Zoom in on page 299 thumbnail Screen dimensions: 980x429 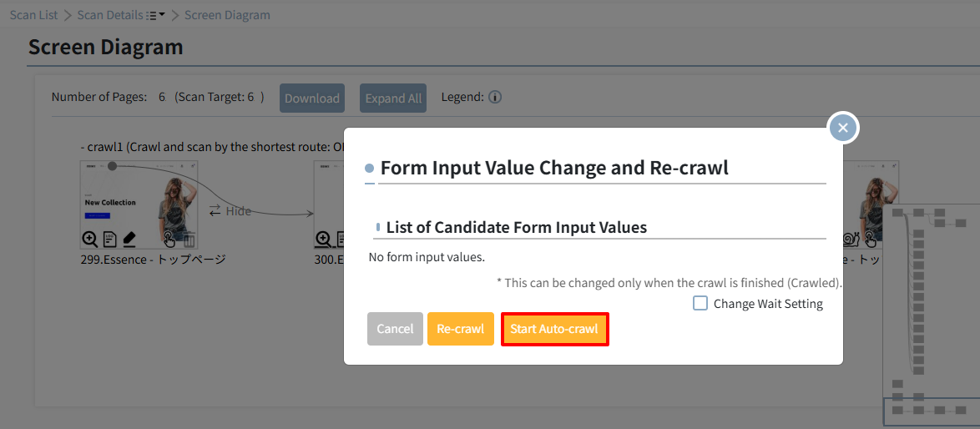tap(90, 240)
